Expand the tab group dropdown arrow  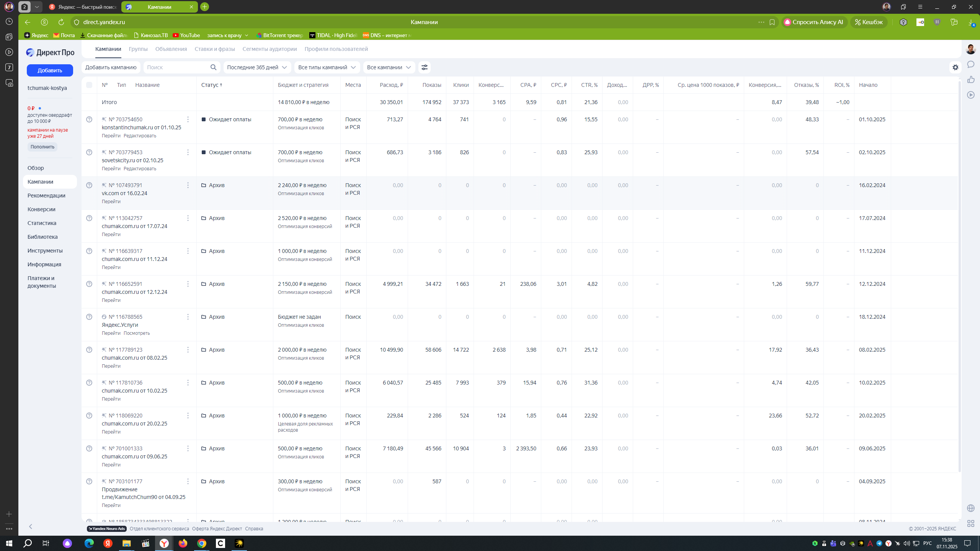click(37, 7)
